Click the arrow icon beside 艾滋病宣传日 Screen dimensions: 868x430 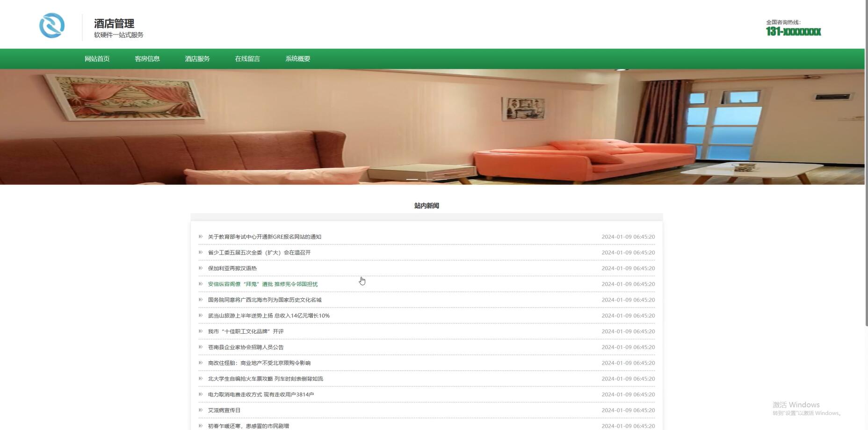pos(201,410)
